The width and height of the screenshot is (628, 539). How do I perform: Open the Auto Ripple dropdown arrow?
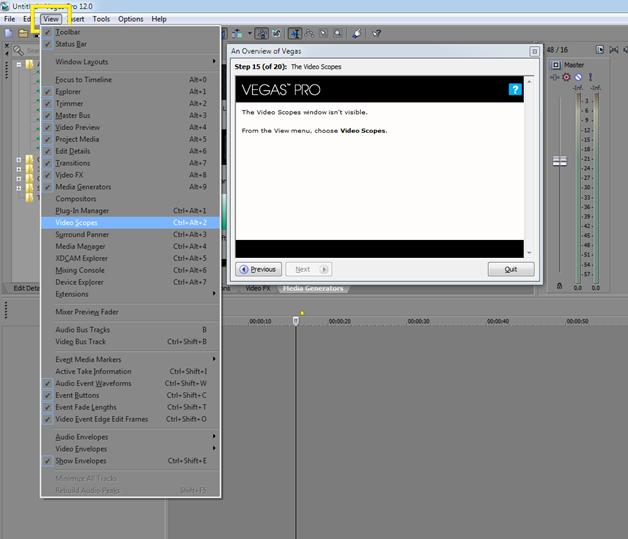[250, 34]
